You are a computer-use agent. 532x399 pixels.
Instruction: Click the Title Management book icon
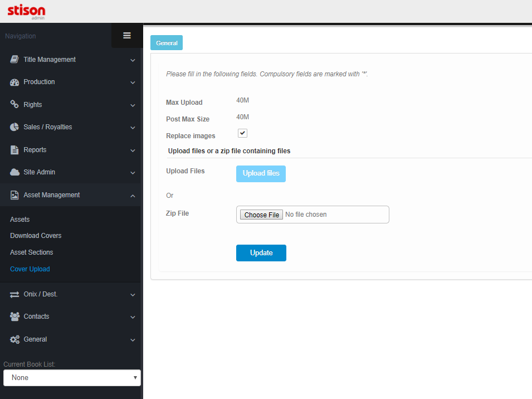pos(14,60)
